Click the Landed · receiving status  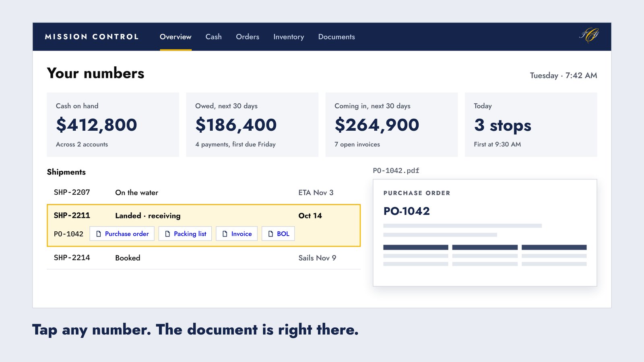pos(148,216)
